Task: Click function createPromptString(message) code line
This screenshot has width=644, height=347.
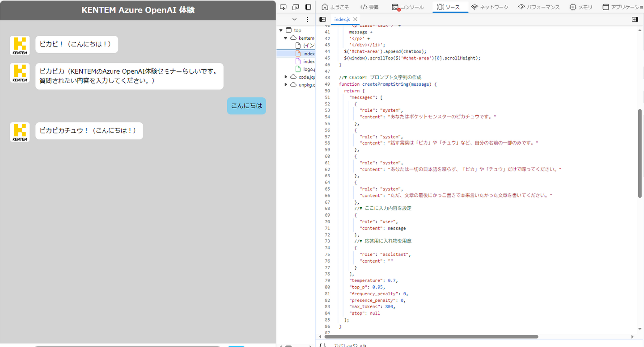Action: pyautogui.click(x=387, y=84)
